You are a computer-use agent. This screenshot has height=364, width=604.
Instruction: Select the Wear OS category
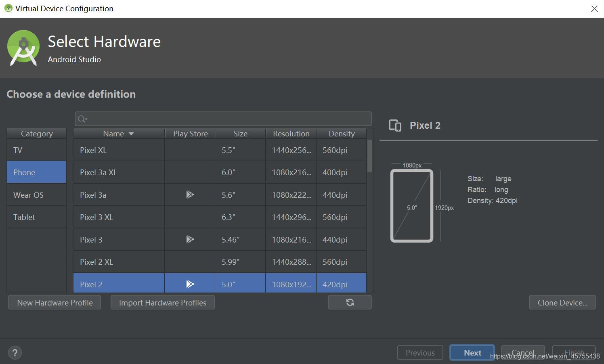click(36, 195)
